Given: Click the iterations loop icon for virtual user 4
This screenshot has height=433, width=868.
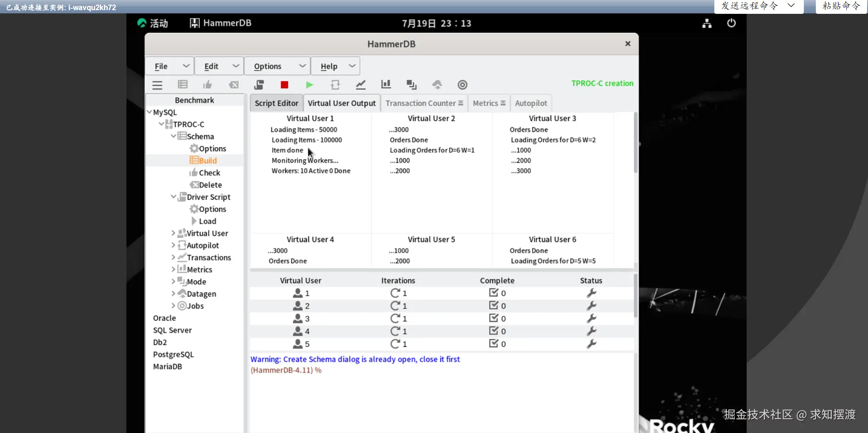Looking at the screenshot, I should pos(395,331).
